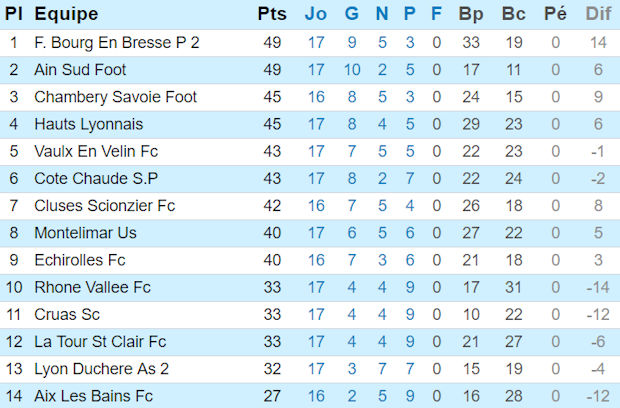Open Chambery Savoie Foot team
620x408 pixels.
pos(115,97)
